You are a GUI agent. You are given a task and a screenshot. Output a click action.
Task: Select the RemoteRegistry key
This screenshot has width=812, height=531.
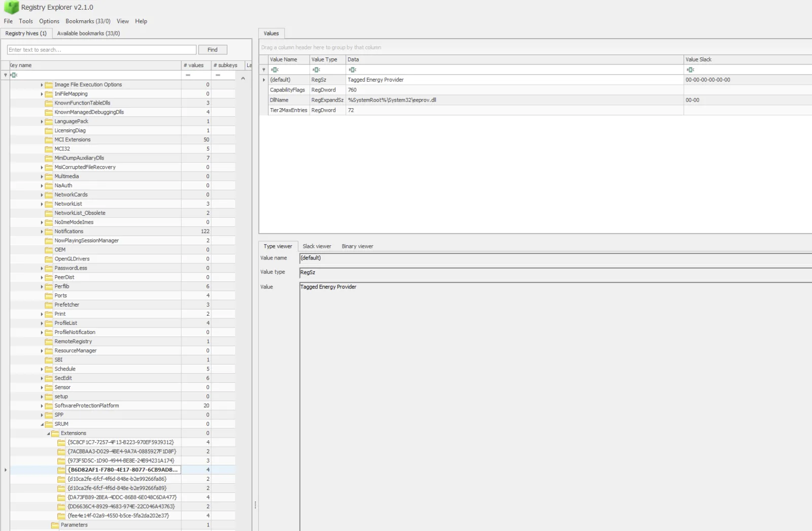(73, 342)
